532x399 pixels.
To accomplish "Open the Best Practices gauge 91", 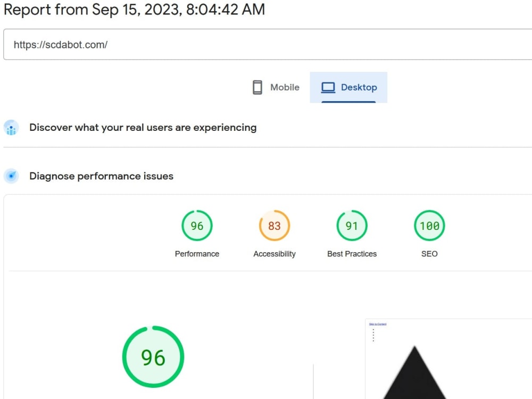I will [x=352, y=226].
